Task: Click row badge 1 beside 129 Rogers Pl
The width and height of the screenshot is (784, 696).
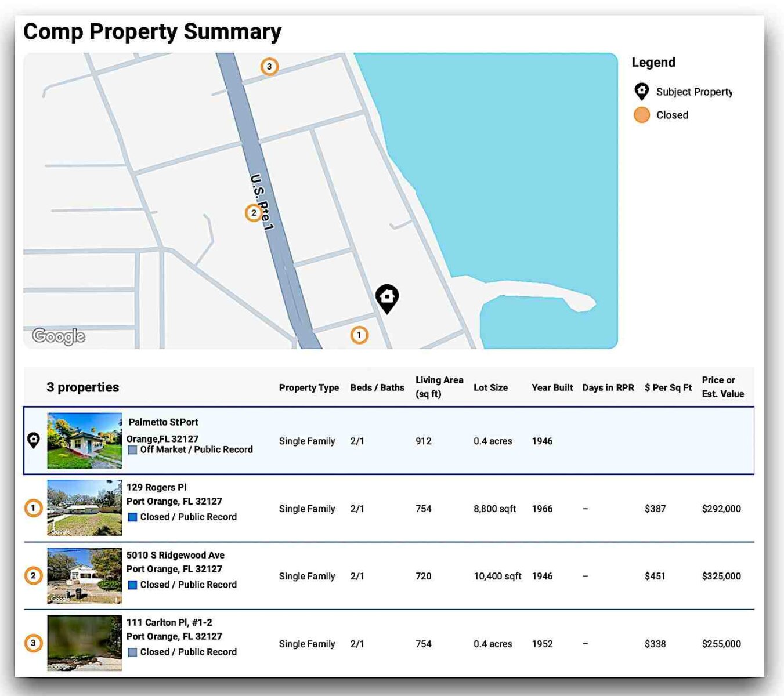Action: coord(34,508)
